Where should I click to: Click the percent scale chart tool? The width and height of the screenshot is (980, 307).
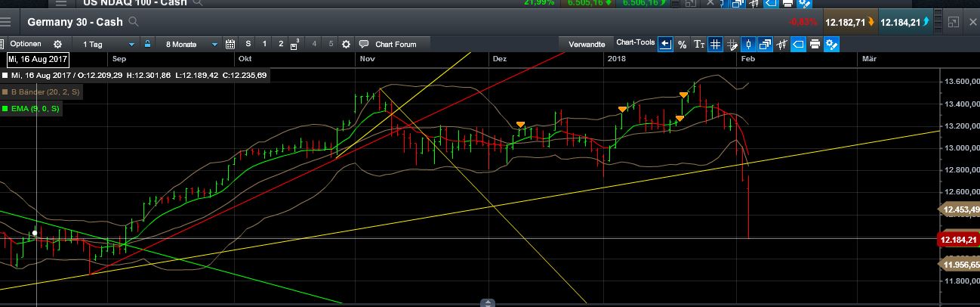coord(682,45)
